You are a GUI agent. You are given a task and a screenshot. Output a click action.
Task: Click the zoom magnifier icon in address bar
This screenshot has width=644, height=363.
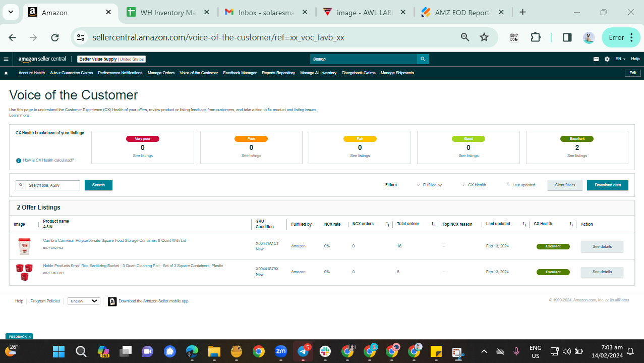[465, 37]
